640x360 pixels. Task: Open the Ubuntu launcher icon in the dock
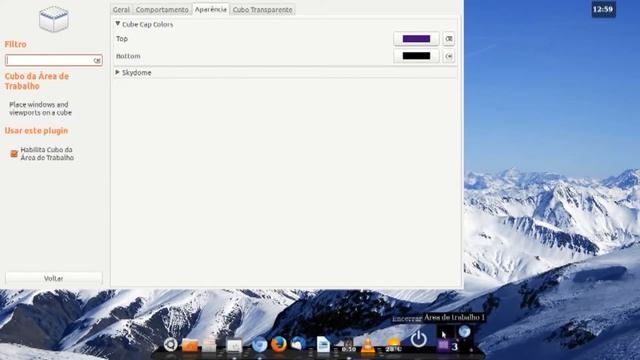[x=171, y=344]
